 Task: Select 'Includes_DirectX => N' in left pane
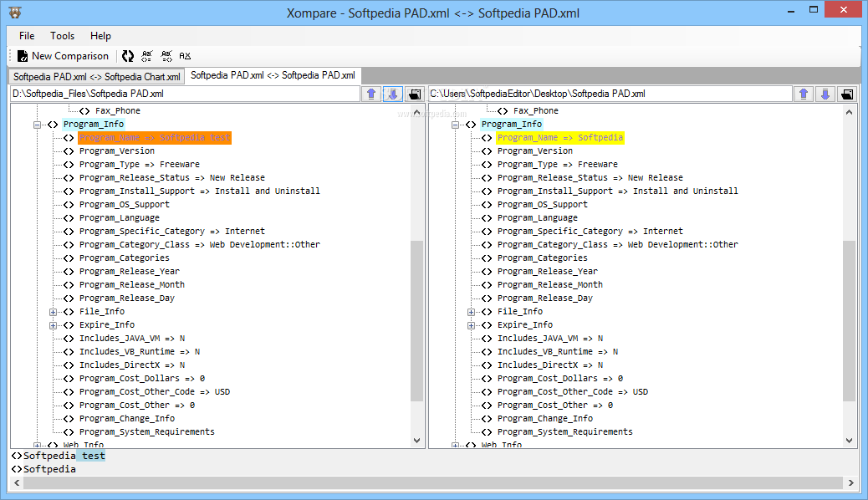(x=132, y=365)
